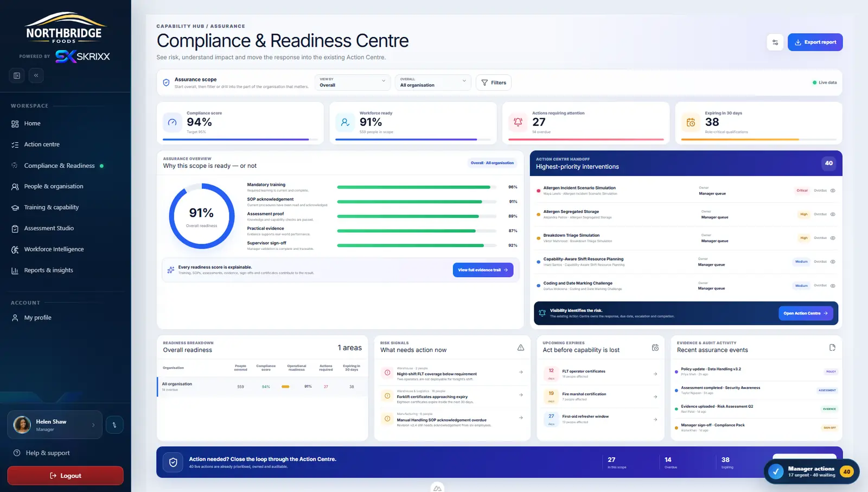Click the Live data status indicator
868x492 pixels.
coord(825,83)
